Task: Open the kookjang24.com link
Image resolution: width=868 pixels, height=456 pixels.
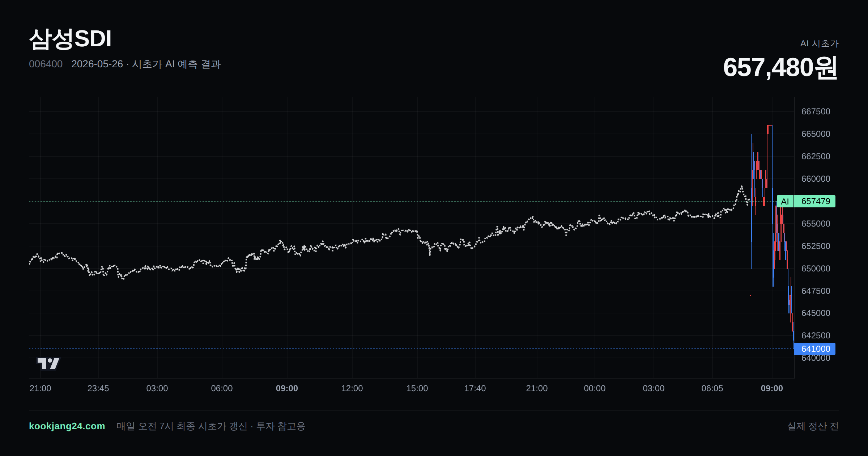Action: click(67, 426)
